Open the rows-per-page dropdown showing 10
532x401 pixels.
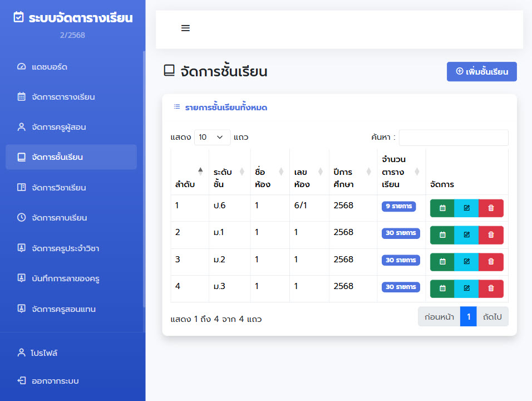[212, 137]
